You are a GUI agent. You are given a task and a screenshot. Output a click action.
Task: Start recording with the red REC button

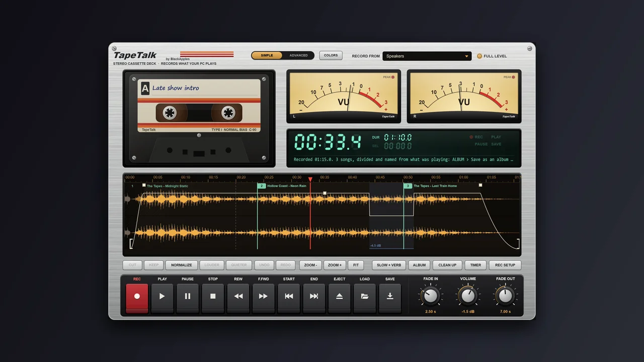[x=137, y=298]
